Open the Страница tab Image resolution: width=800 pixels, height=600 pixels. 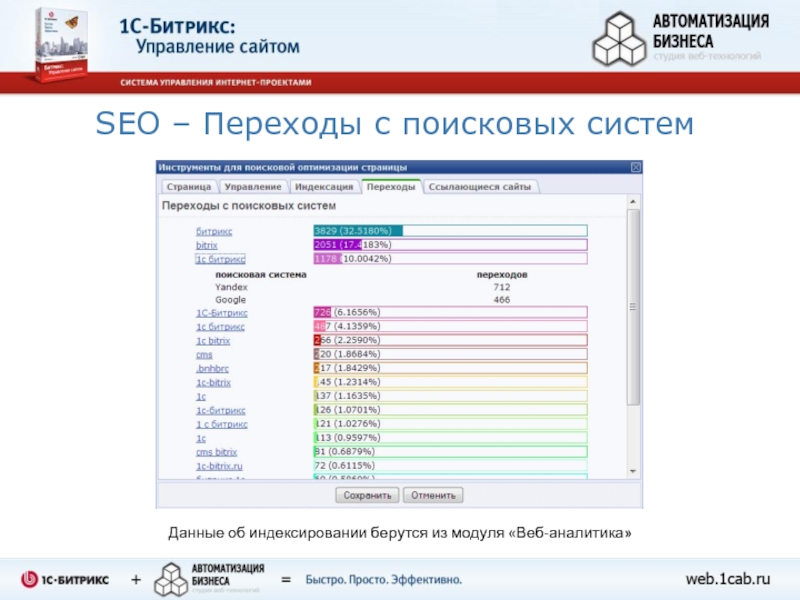pyautogui.click(x=189, y=187)
